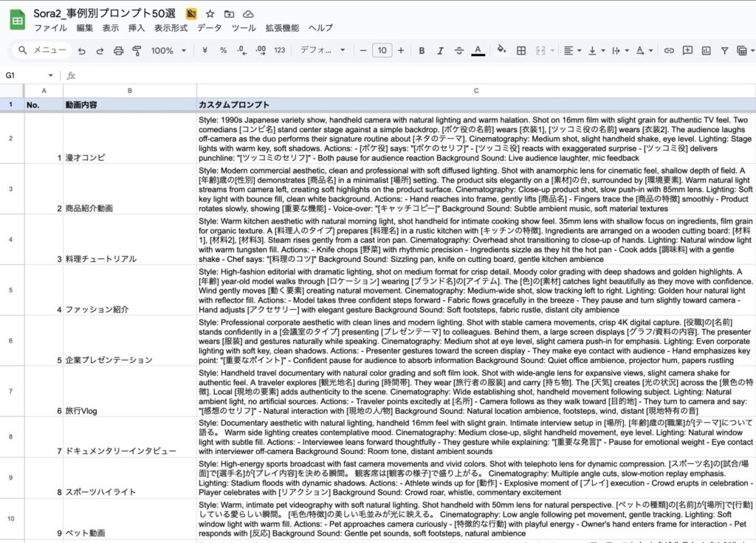Open the データ menu
756x543 pixels.
point(209,28)
